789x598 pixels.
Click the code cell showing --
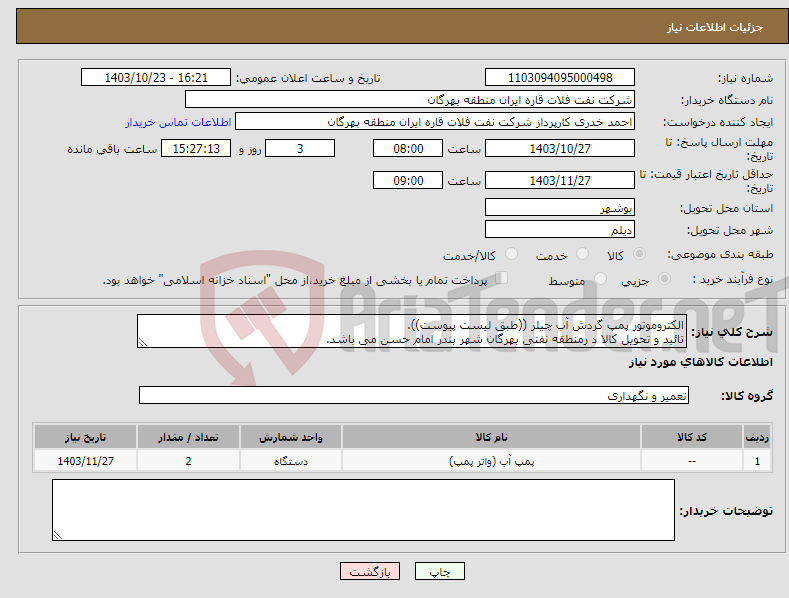[692, 461]
